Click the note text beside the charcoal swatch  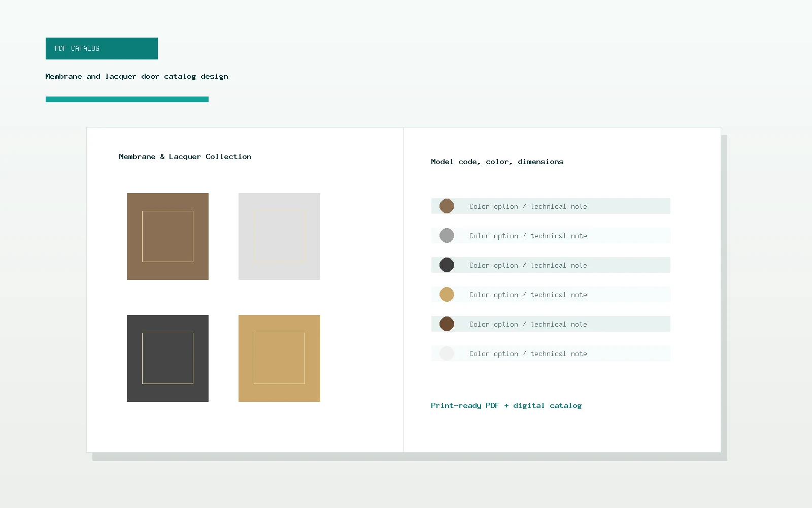click(x=528, y=265)
